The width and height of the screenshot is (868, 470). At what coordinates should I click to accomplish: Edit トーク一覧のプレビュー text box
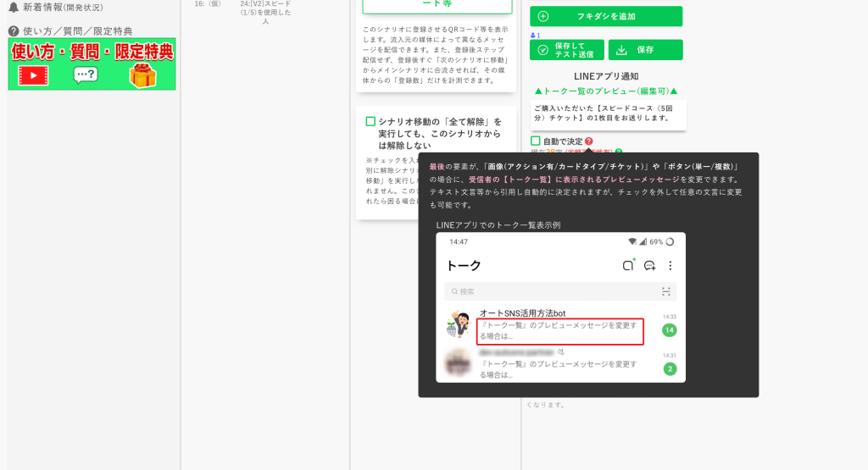point(608,114)
